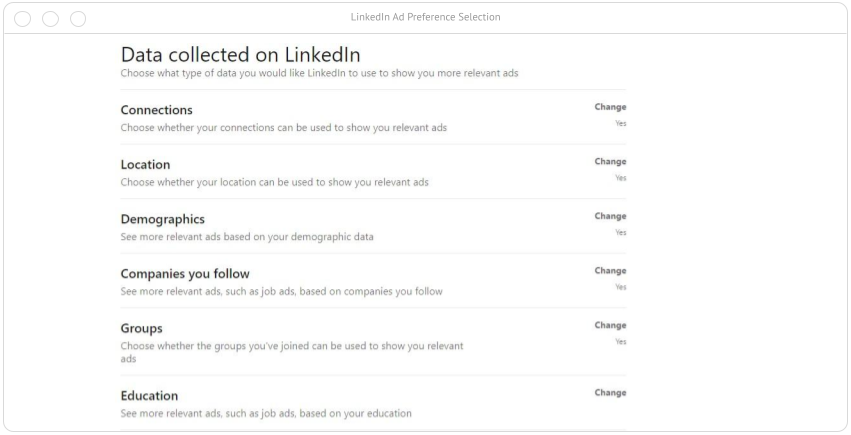The image size is (851, 435).
Task: Click Change for the Education setting
Action: click(x=610, y=393)
